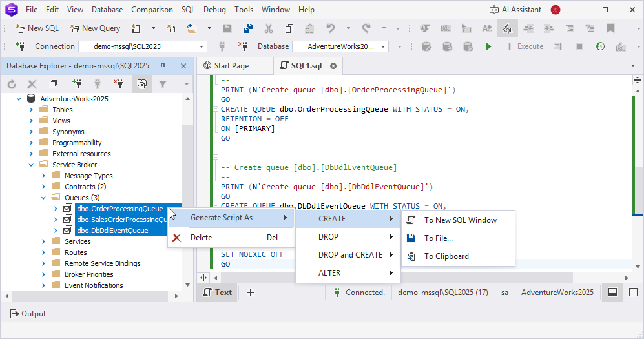Toggle the horizontal split layout button in status bar
This screenshot has height=339, width=644.
coord(612,293)
